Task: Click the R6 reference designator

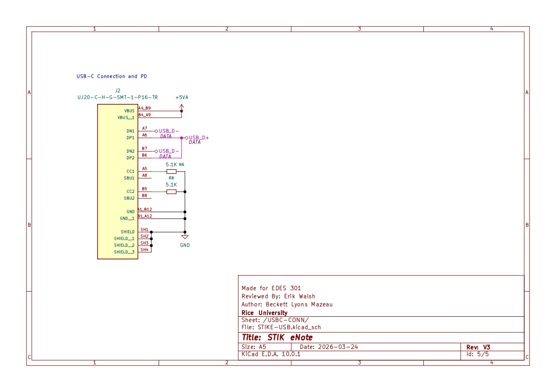Action: 181,165
